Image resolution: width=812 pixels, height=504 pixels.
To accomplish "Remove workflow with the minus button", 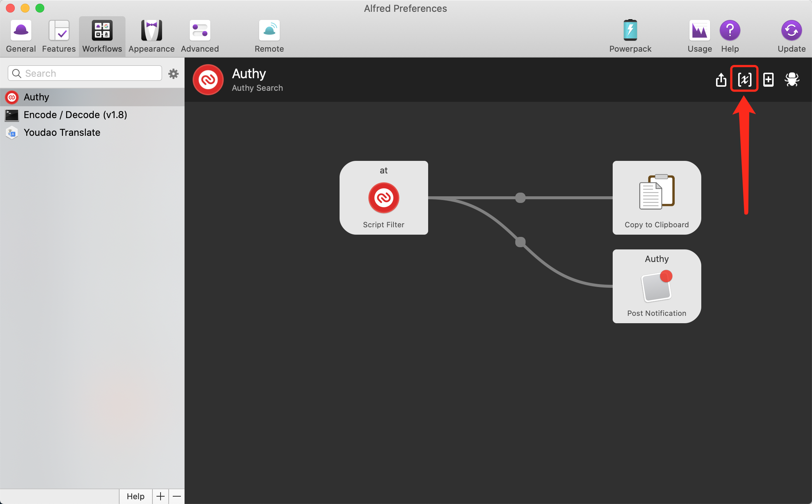I will pos(177,496).
